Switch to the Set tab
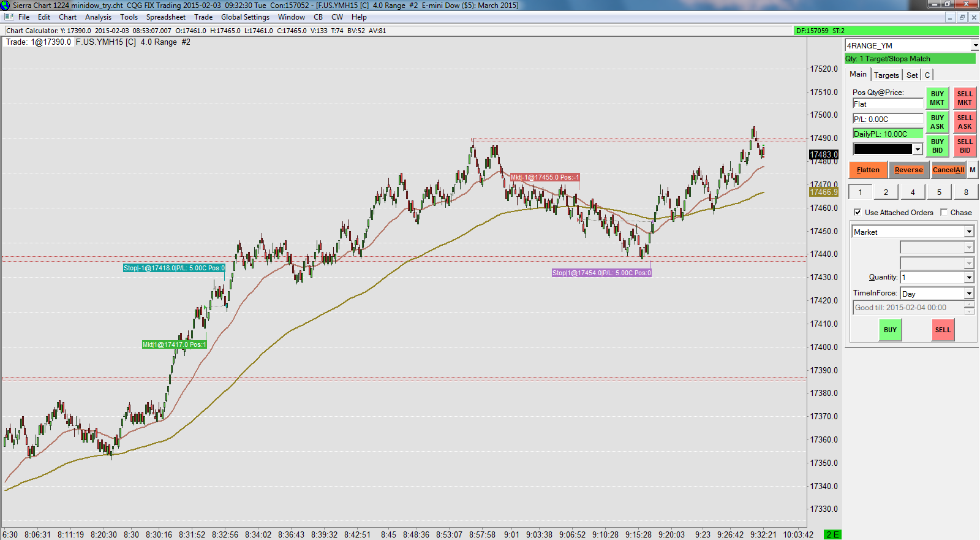The height and width of the screenshot is (540, 980). point(912,75)
